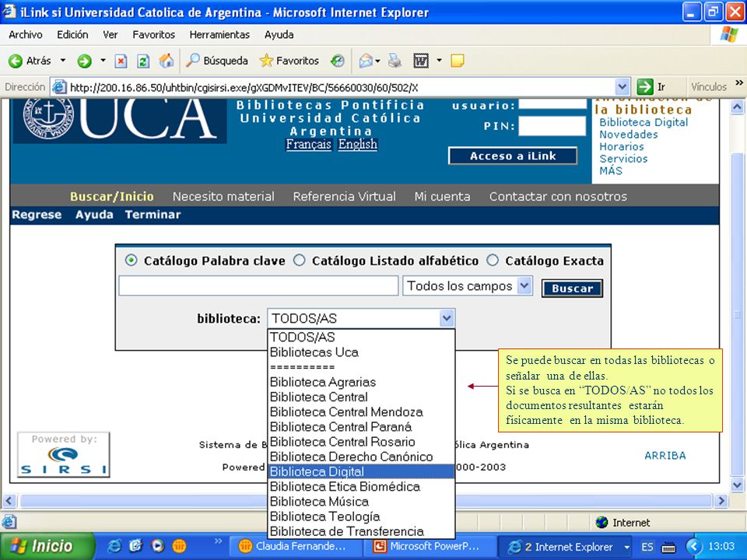Image resolution: width=747 pixels, height=560 pixels.
Task: Open the Edición menu
Action: point(72,35)
